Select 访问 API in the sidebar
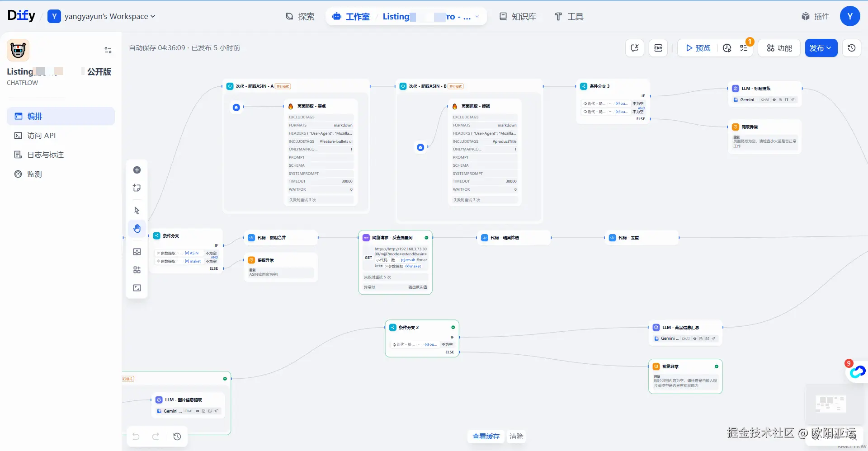Viewport: 868px width, 451px height. pos(41,136)
